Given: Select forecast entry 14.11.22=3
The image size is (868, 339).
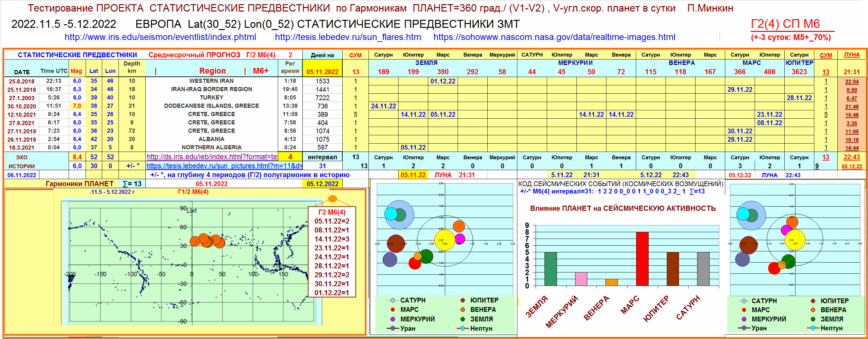Looking at the screenshot, I should coord(331,239).
